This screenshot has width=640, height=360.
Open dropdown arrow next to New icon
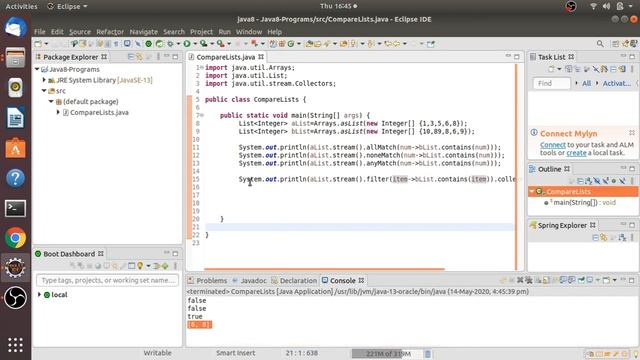46,44
